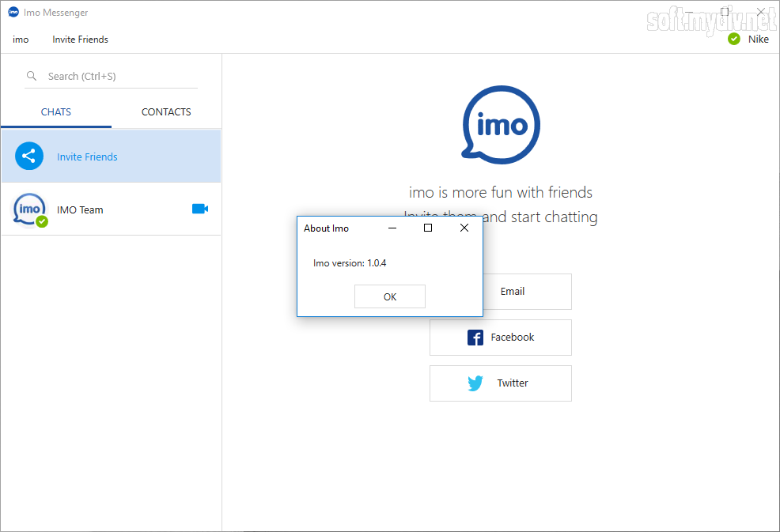Open the imo menu
780x532 pixels.
tap(21, 40)
